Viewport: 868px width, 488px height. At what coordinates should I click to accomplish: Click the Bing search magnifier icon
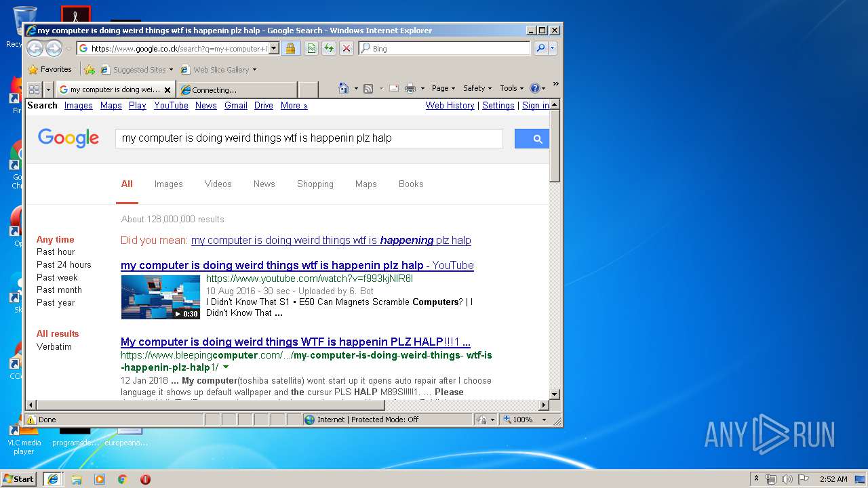coord(540,48)
